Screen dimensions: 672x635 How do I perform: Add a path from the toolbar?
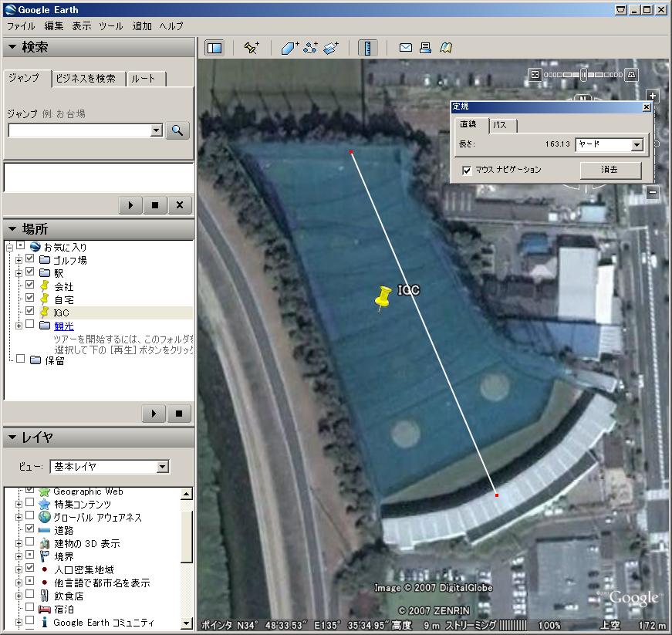point(310,48)
